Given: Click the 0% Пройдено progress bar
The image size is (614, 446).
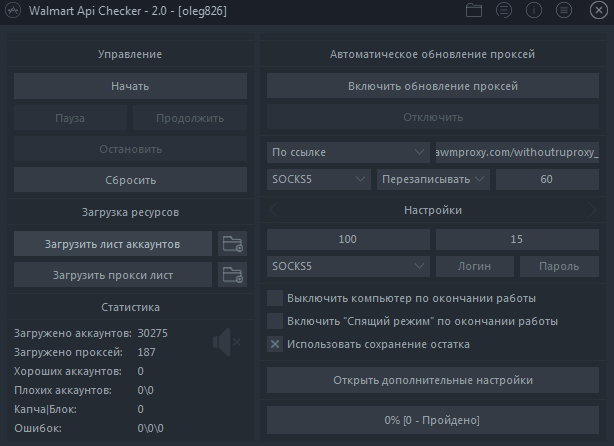Looking at the screenshot, I should click(x=433, y=420).
